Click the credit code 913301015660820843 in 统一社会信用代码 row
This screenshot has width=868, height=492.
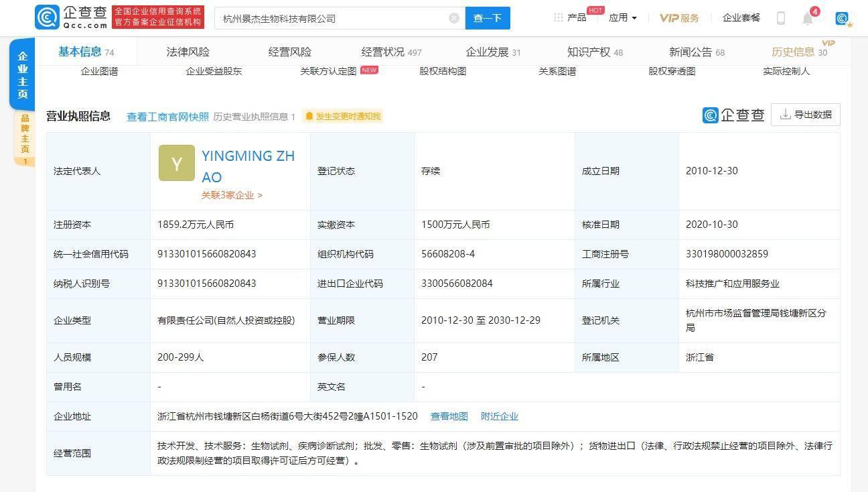coord(207,254)
